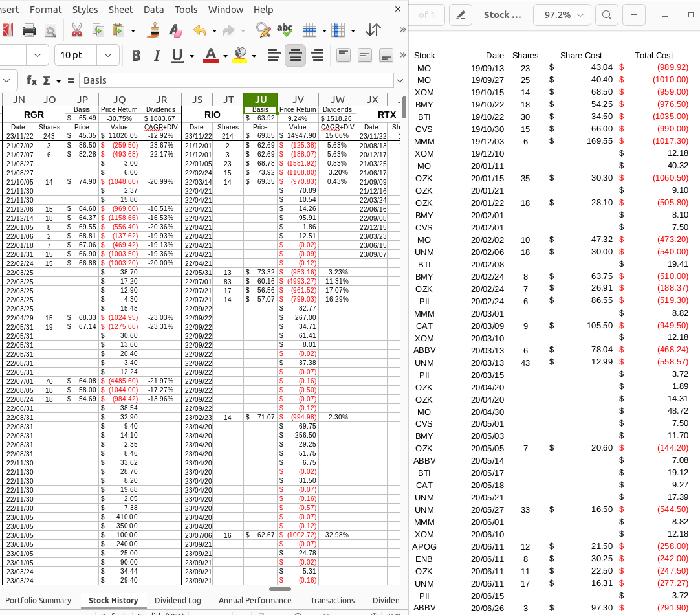Click the Print icon in Calc toolbar
This screenshot has height=615, width=700.
point(29,30)
